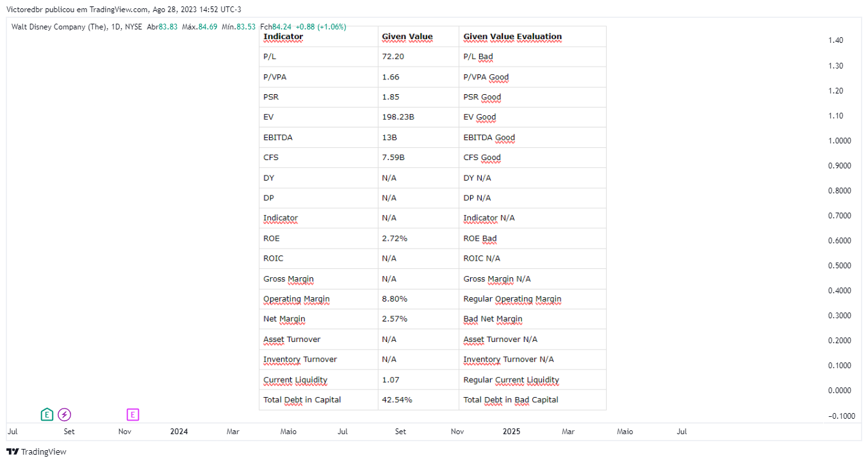
Task: Click the Current Liquidity value 1.07
Action: coord(390,380)
